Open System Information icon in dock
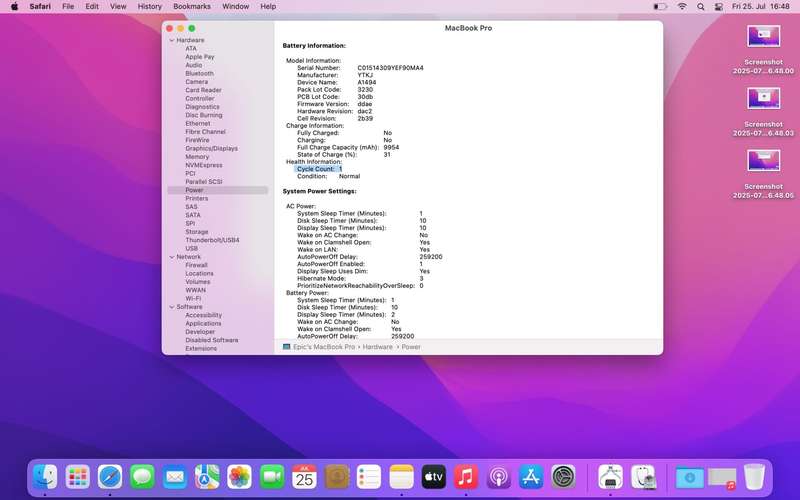The width and height of the screenshot is (800, 500). pyautogui.click(x=610, y=478)
